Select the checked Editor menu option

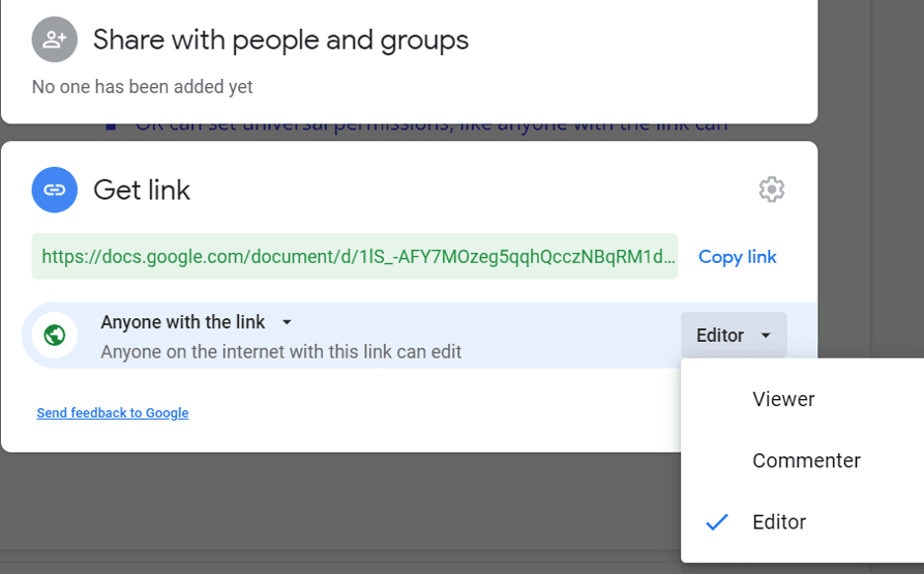779,522
